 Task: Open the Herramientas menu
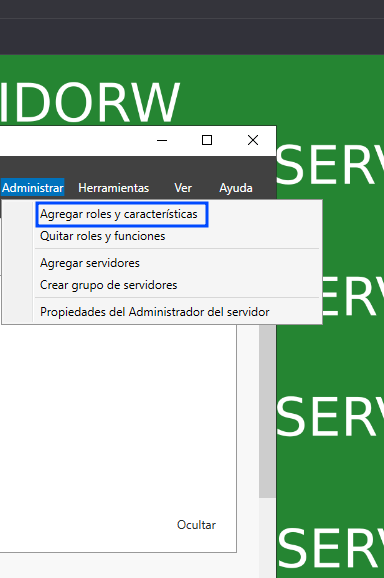point(114,188)
